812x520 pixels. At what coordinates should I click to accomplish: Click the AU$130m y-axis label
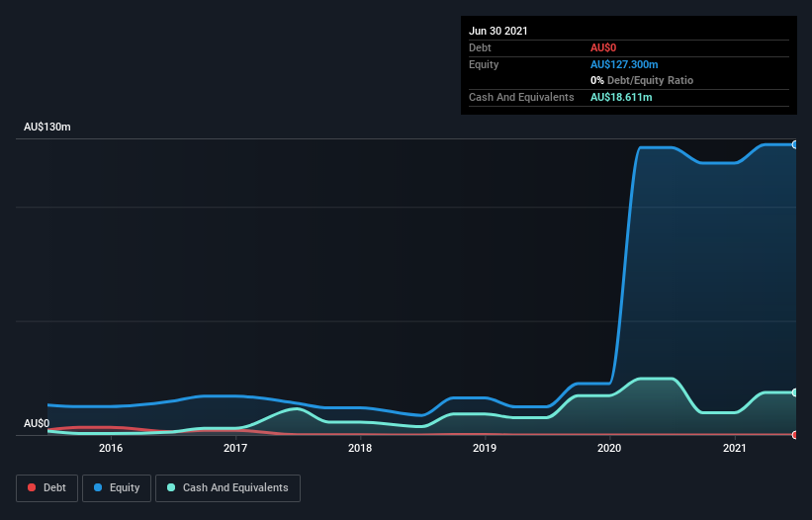pos(47,127)
